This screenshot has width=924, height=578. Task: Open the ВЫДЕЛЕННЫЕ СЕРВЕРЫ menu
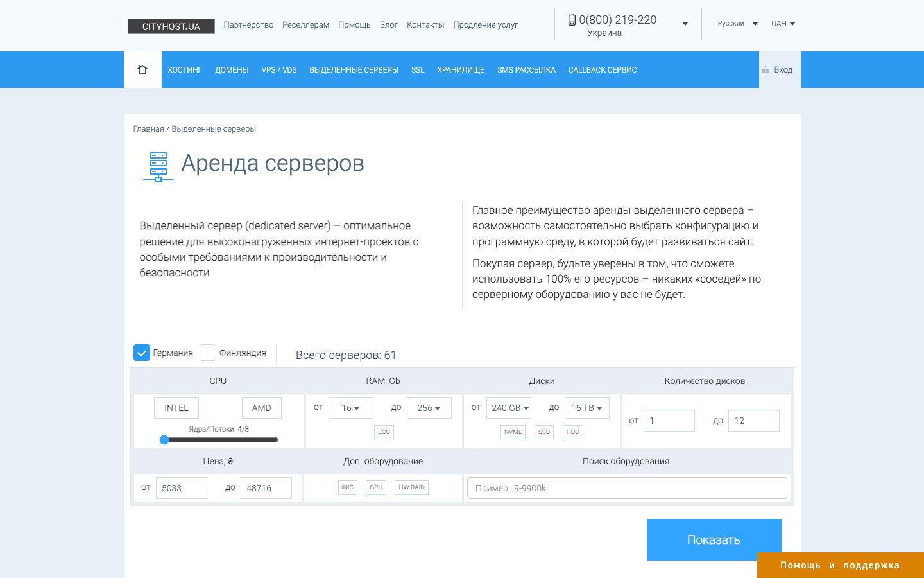[354, 70]
